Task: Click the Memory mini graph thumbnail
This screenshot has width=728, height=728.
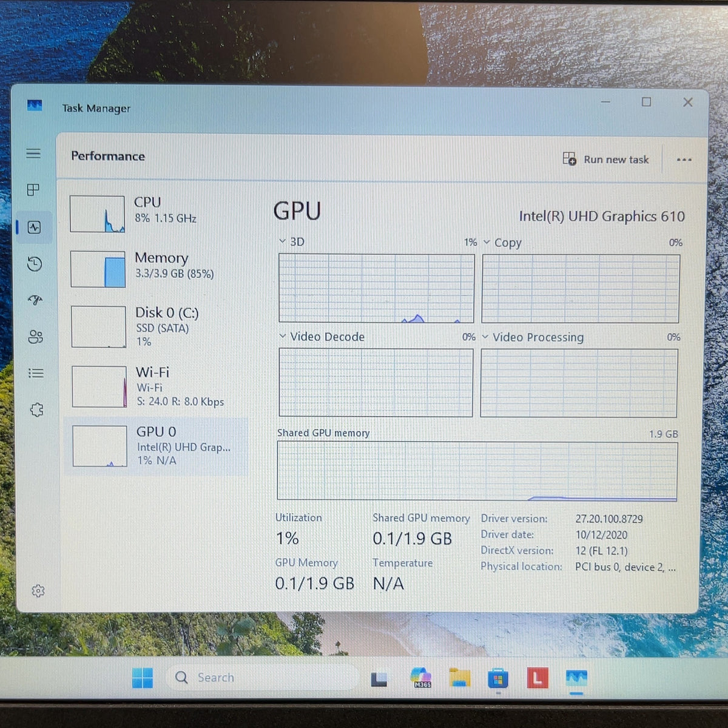Action: coord(98,269)
